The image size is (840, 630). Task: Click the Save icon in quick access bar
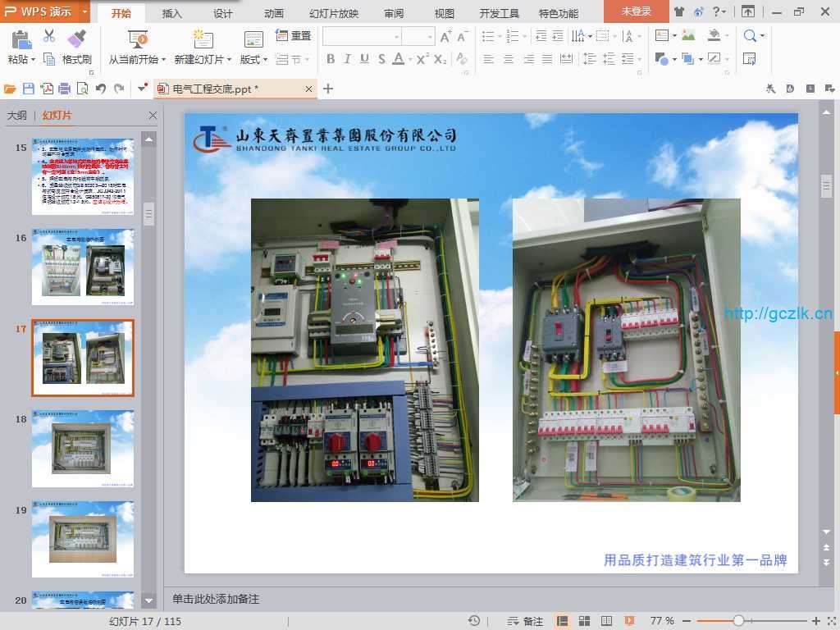coord(29,89)
